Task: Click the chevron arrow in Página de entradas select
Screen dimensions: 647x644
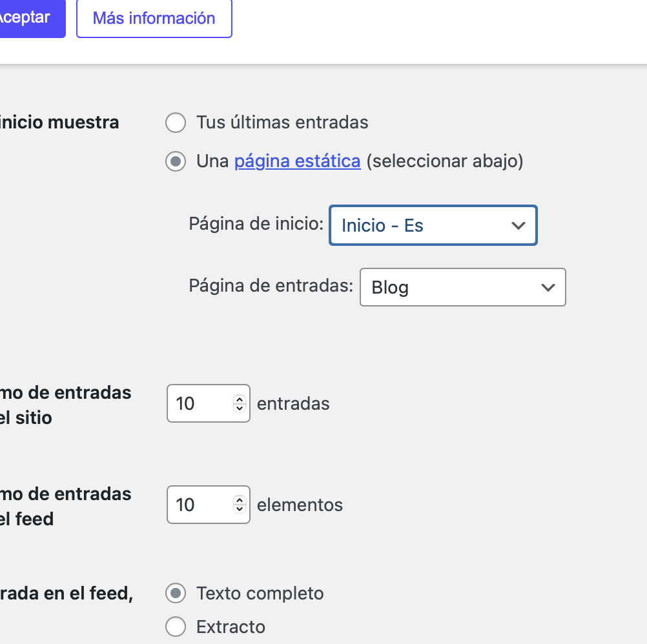Action: click(548, 287)
